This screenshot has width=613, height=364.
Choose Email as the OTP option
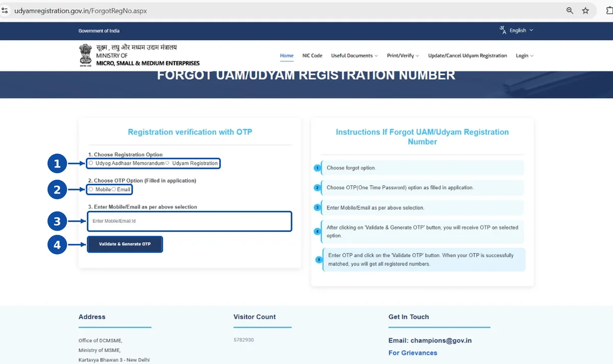click(x=113, y=189)
